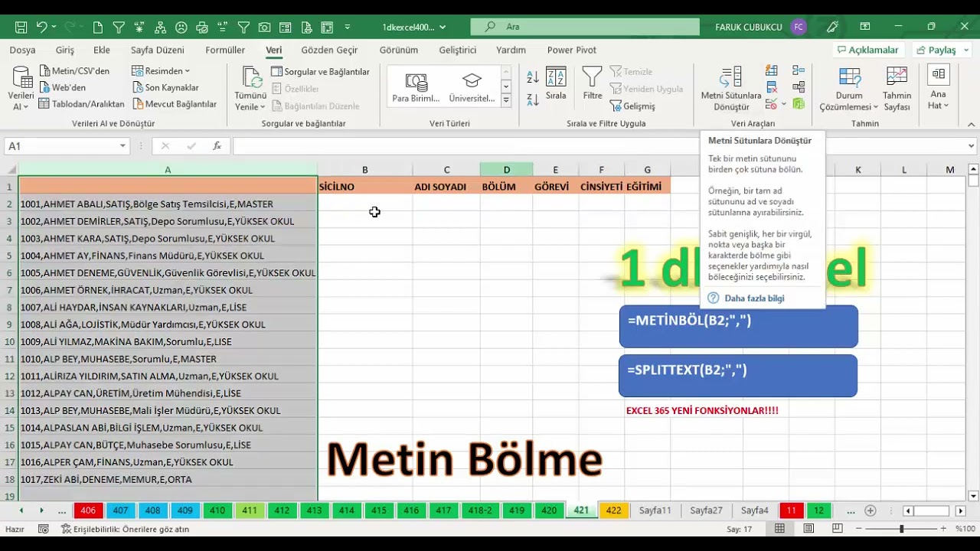Open the Geliştirici ribbon tab
980x551 pixels.
[x=458, y=50]
